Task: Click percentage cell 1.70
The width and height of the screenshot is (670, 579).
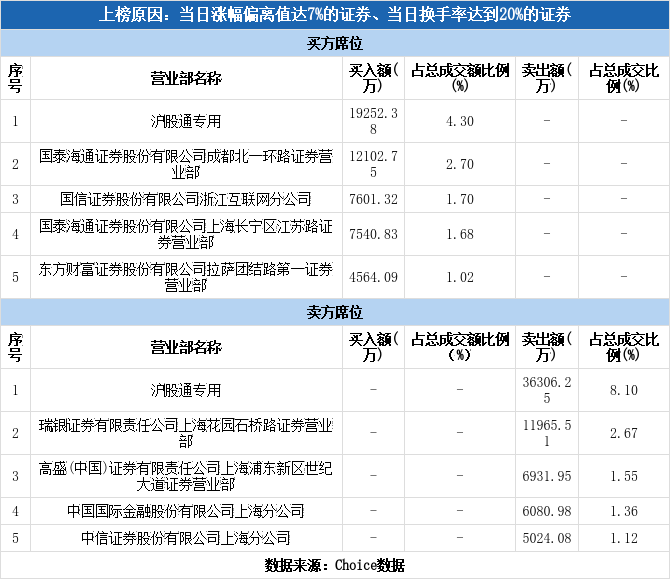Action: (460, 199)
